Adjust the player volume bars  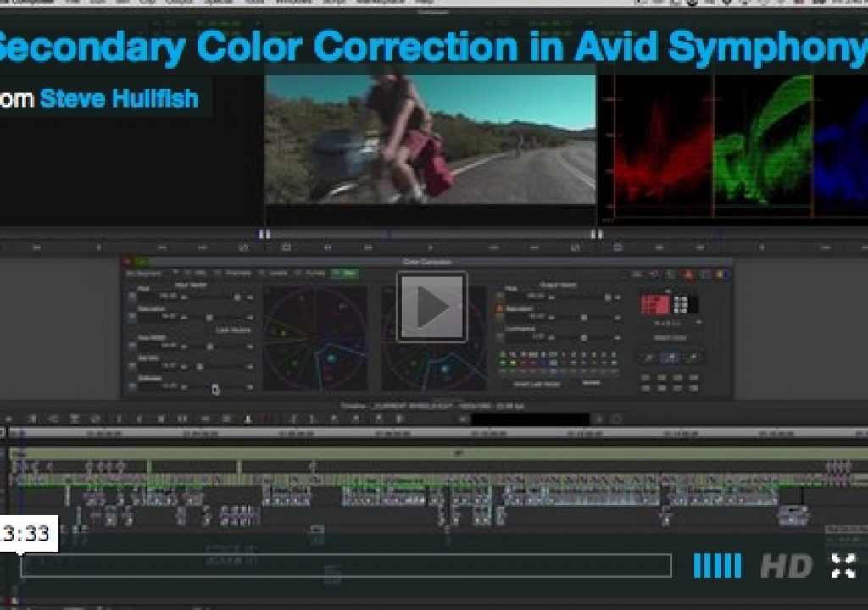(717, 566)
